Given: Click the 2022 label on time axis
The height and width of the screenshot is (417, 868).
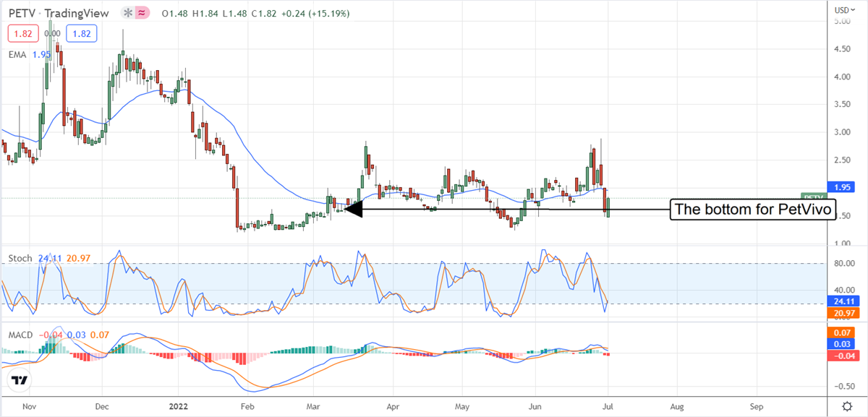Looking at the screenshot, I should pos(177,407).
